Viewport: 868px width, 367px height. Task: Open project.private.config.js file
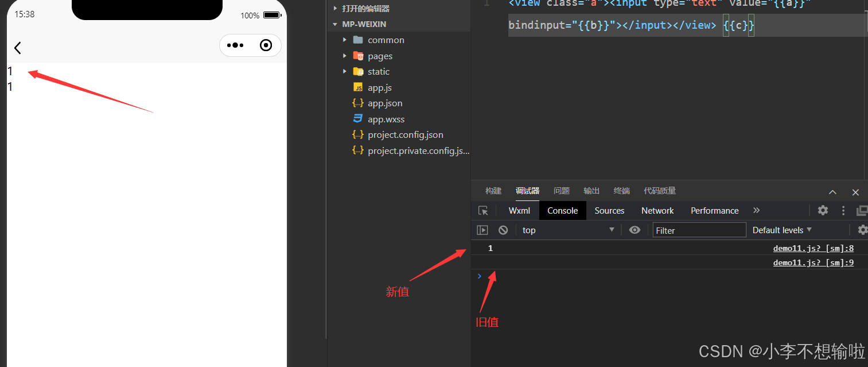click(419, 150)
